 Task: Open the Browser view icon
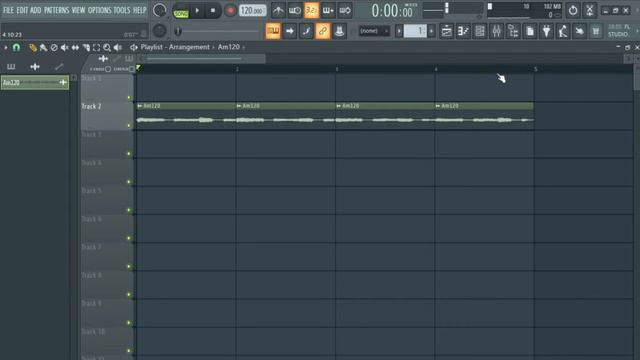tap(513, 31)
